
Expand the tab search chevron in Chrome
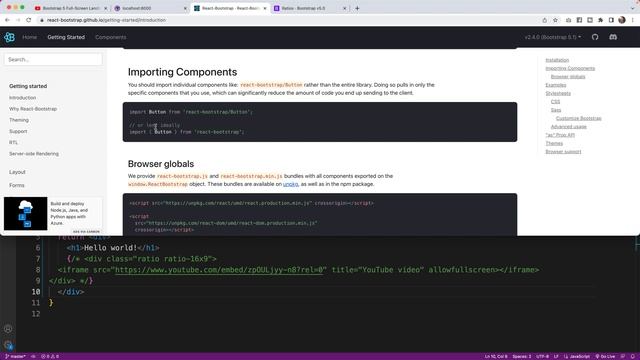[632, 8]
